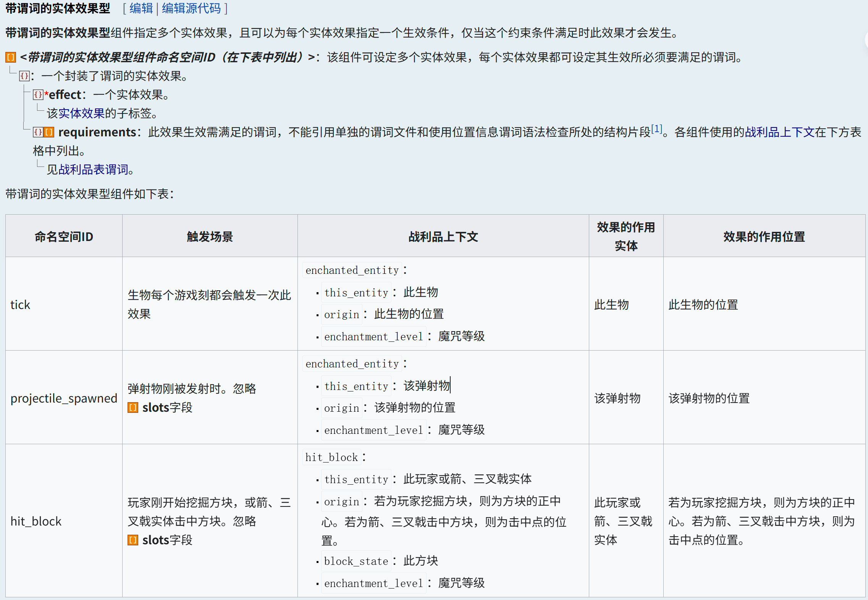Screen dimensions: 868x600
Task: Open the 战利品上下文 link in the requirements text
Action: pyautogui.click(x=780, y=132)
